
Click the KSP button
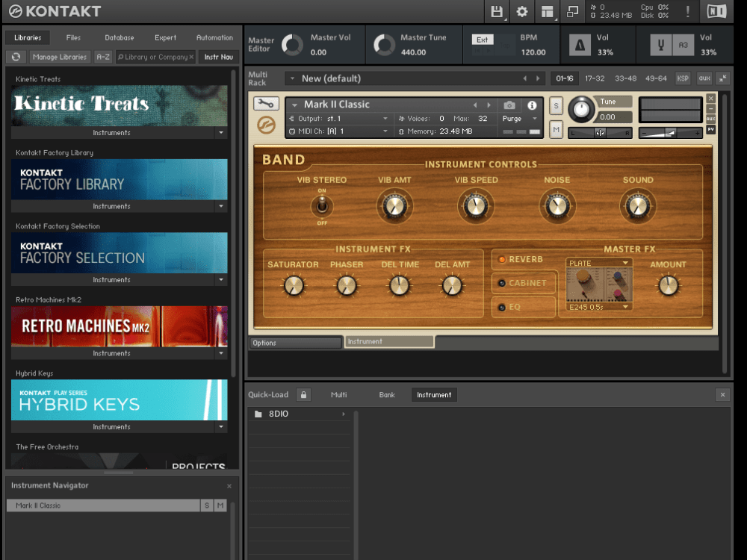(682, 78)
